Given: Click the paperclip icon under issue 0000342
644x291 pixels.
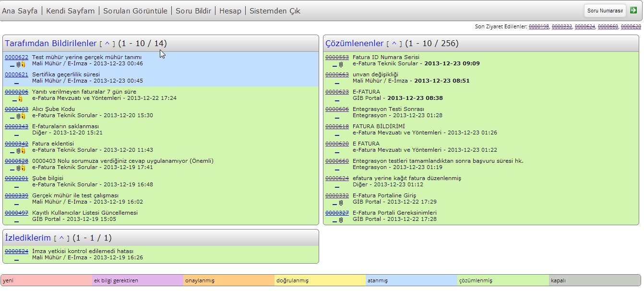Looking at the screenshot, I should click(18, 151).
